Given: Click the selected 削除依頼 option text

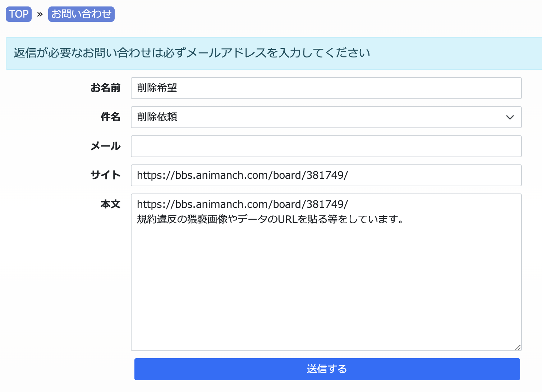Looking at the screenshot, I should (x=157, y=117).
